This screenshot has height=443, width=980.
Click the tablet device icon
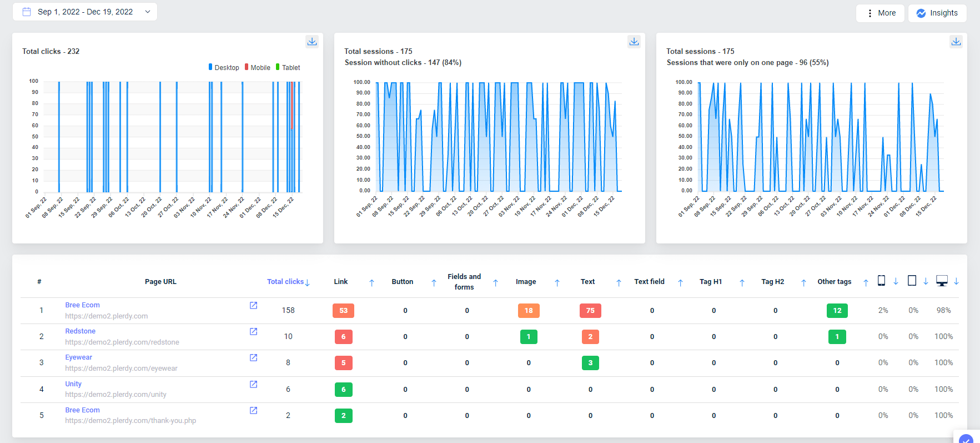912,281
